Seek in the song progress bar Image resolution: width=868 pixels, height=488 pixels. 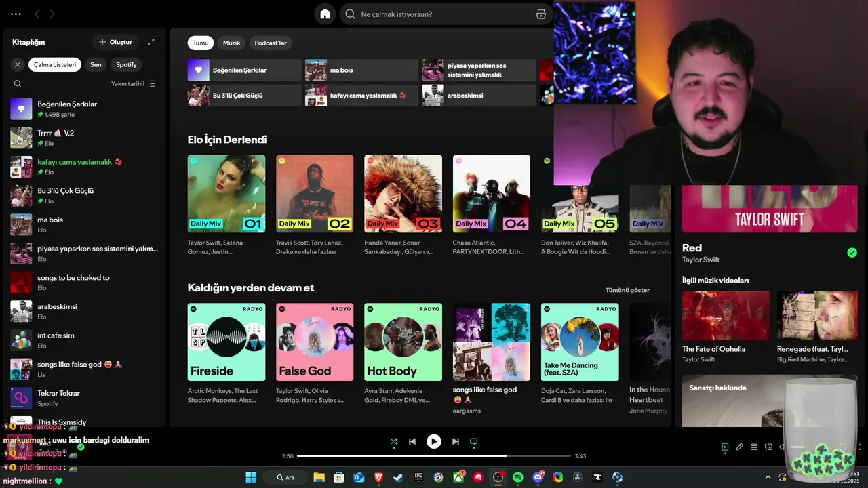(x=434, y=456)
